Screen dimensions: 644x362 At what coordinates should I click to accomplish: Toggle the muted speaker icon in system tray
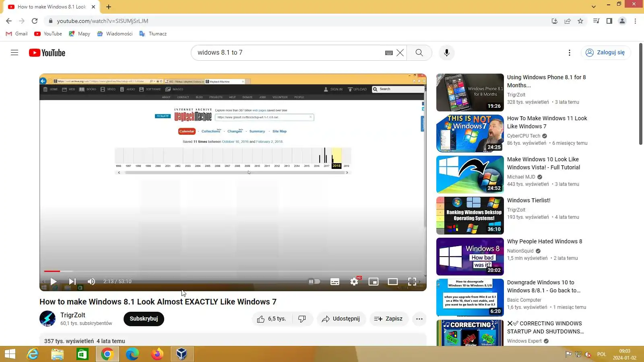pos(588,354)
